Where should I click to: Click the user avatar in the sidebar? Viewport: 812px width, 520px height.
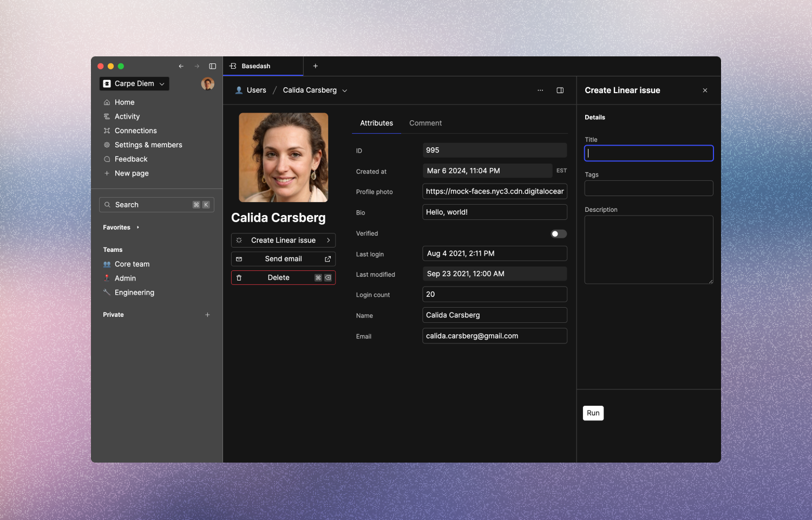(x=208, y=83)
